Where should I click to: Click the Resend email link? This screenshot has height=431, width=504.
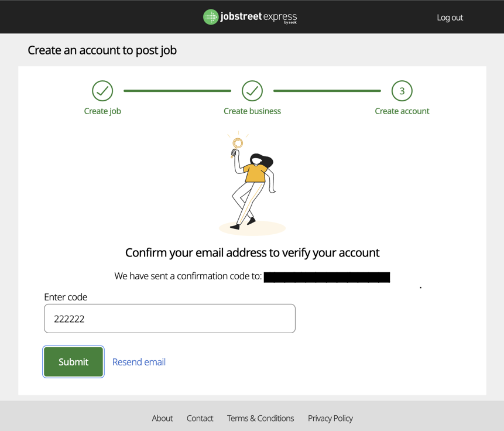139,362
